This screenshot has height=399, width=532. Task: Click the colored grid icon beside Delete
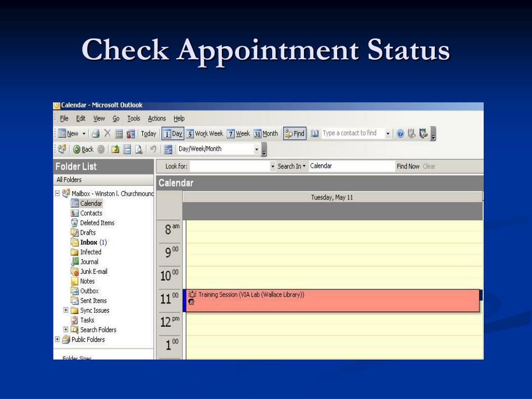119,134
